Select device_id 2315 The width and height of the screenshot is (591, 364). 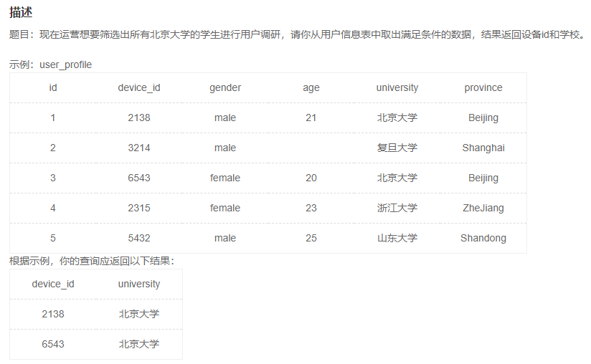[139, 209]
